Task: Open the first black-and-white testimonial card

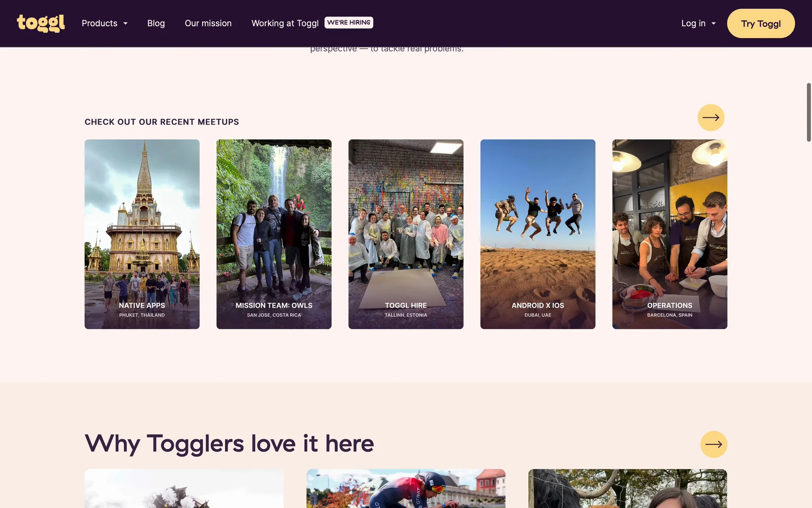Action: point(184,488)
